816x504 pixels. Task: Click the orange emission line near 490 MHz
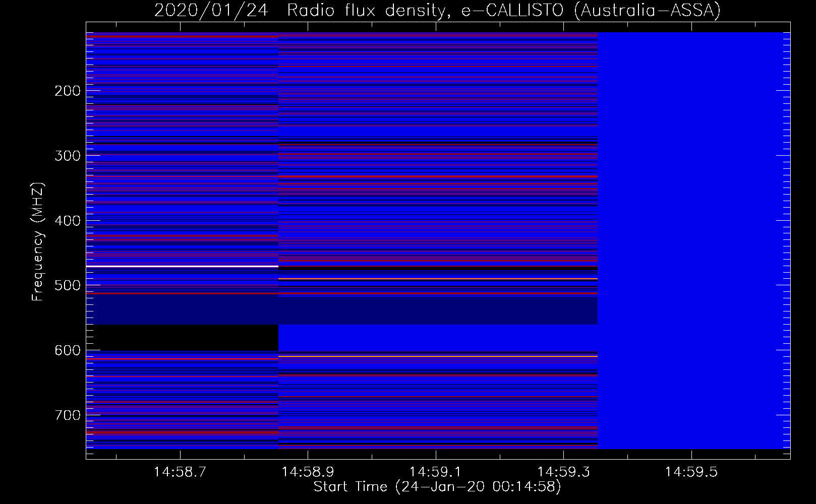pyautogui.click(x=438, y=279)
